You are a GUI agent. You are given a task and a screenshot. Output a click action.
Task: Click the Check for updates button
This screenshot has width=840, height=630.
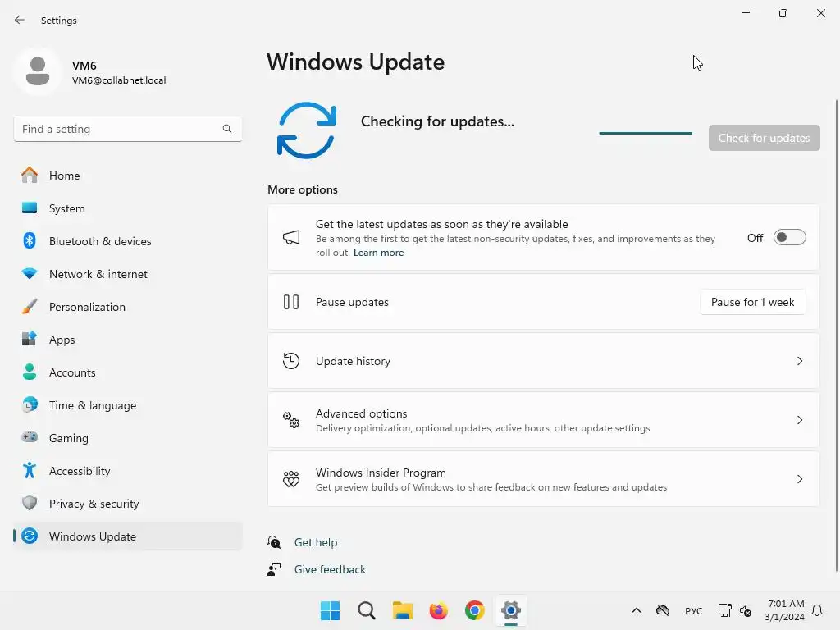coord(764,138)
